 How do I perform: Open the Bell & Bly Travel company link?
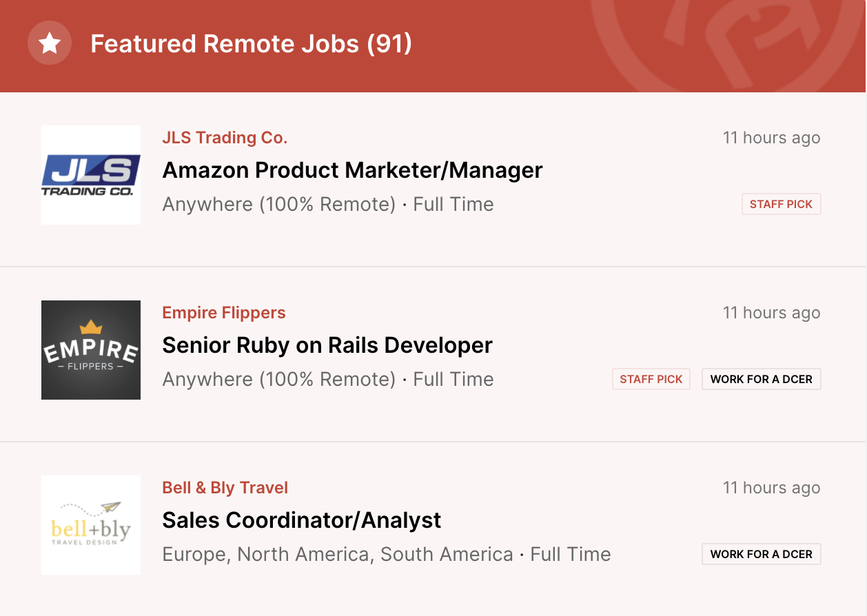click(225, 488)
